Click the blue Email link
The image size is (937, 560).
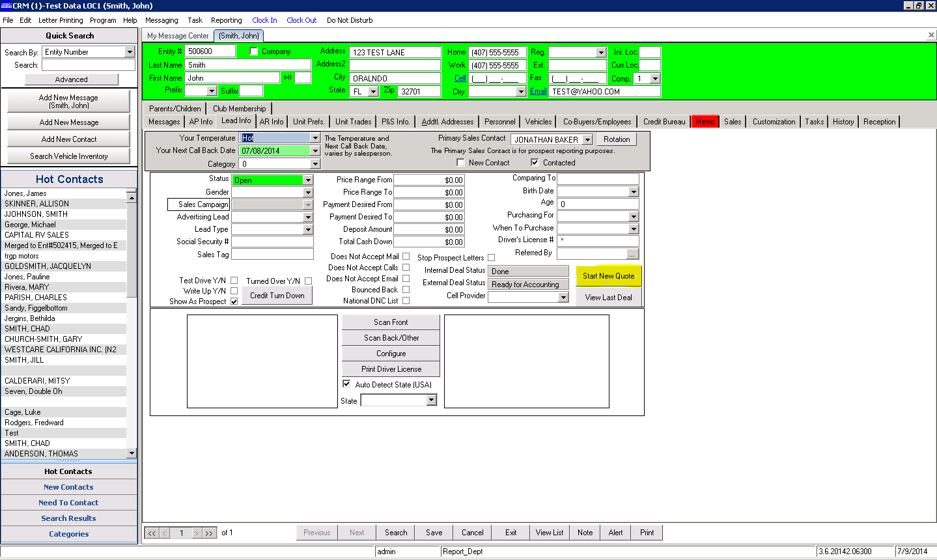[x=538, y=91]
